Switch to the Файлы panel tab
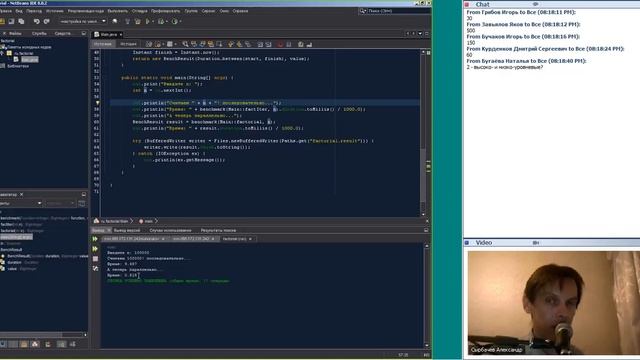 (x=15, y=33)
